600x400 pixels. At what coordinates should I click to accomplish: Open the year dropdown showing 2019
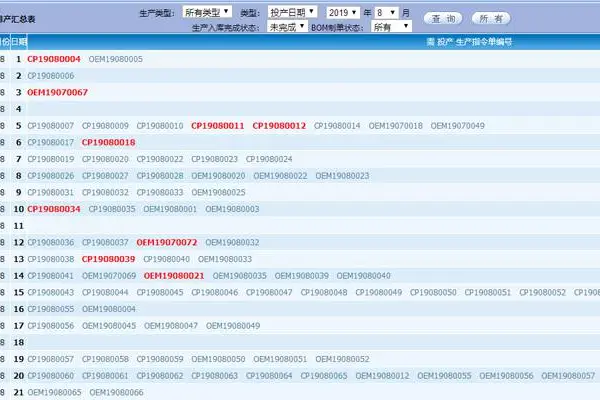point(343,13)
